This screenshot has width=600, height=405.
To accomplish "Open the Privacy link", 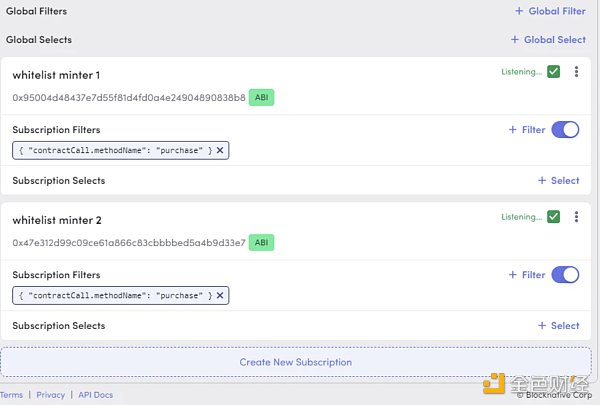I will point(50,395).
